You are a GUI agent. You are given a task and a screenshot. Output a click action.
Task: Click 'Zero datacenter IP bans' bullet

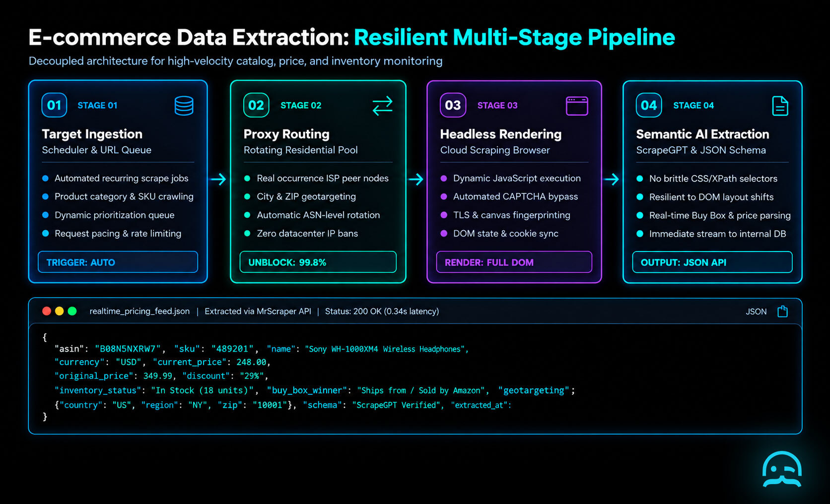[x=307, y=233]
